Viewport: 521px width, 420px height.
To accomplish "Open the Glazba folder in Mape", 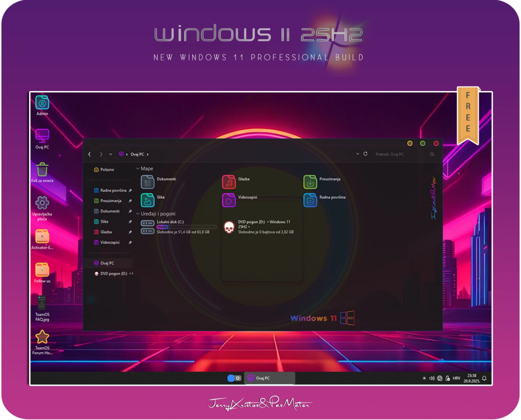I will [x=229, y=182].
